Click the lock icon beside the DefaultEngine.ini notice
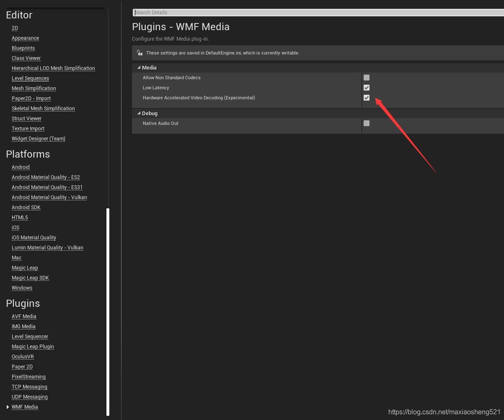The width and height of the screenshot is (504, 420). click(140, 53)
